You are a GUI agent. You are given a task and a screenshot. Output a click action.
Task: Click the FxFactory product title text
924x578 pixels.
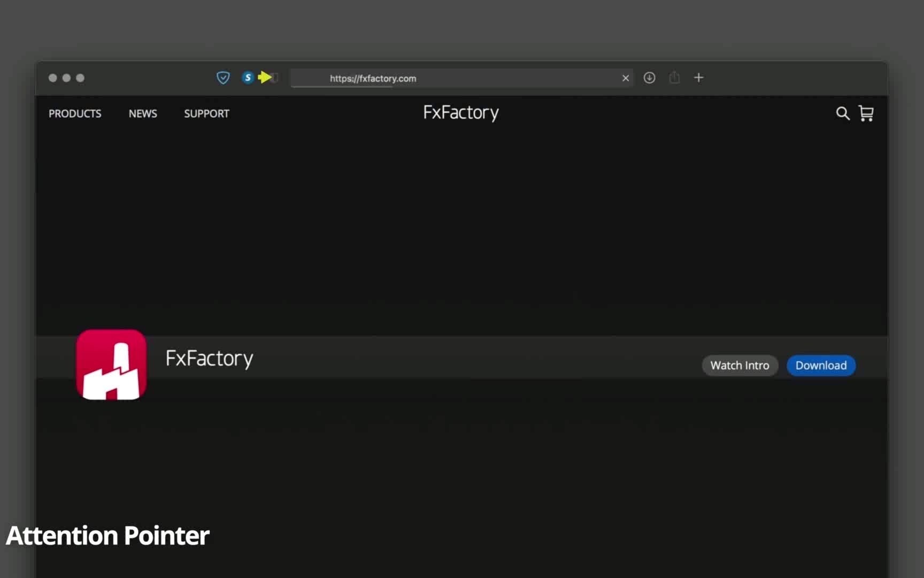tap(209, 359)
